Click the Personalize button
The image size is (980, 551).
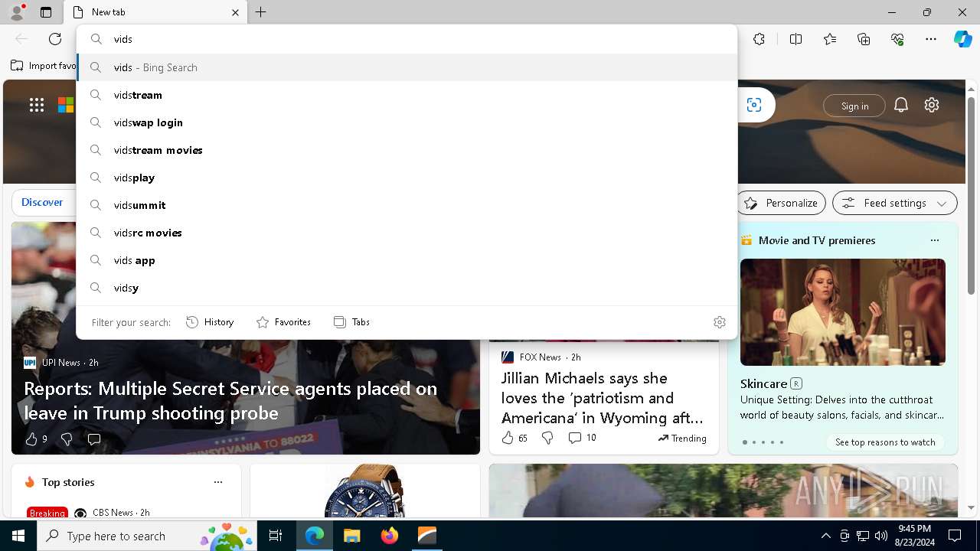click(781, 203)
